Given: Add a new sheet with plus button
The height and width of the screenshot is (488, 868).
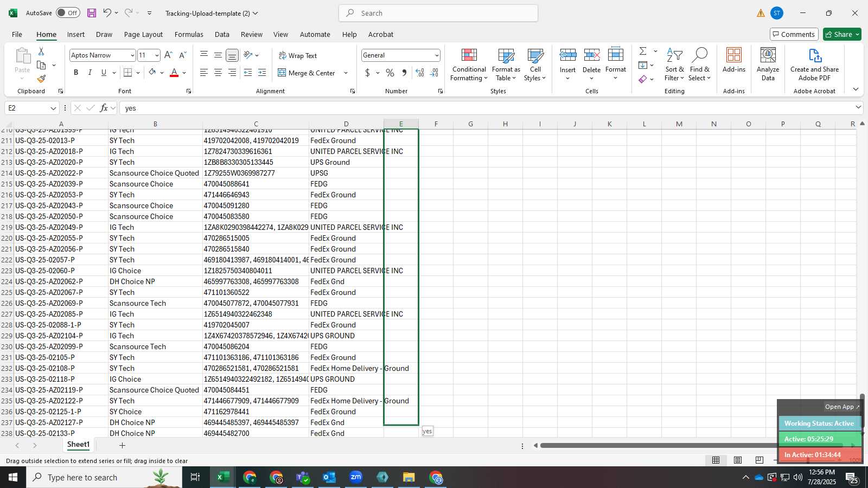Looking at the screenshot, I should point(122,445).
